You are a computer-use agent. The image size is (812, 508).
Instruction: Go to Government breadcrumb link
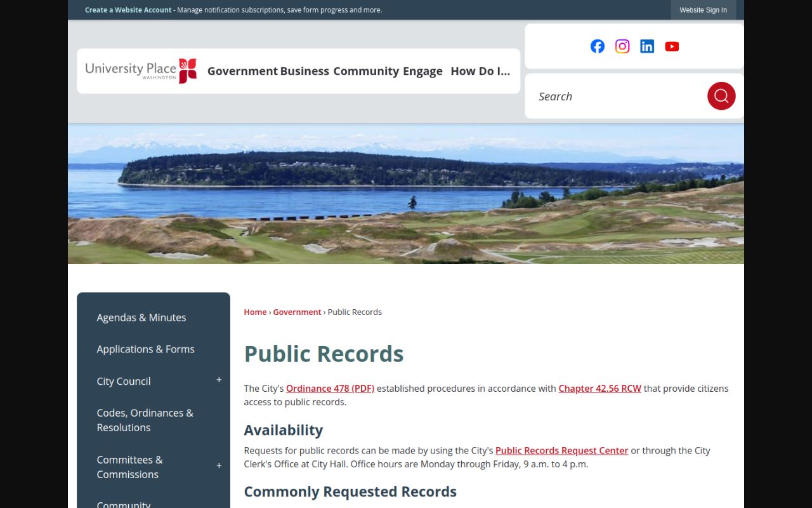pos(297,312)
